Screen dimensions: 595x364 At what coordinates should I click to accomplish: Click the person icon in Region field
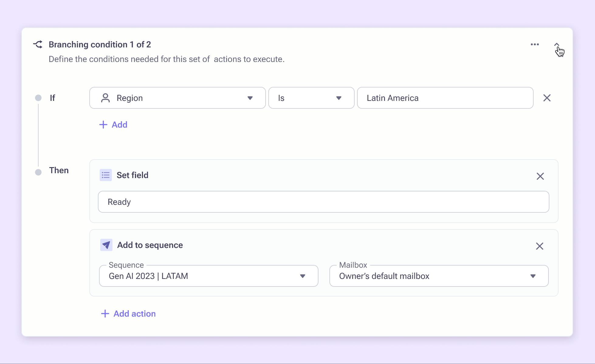(105, 98)
